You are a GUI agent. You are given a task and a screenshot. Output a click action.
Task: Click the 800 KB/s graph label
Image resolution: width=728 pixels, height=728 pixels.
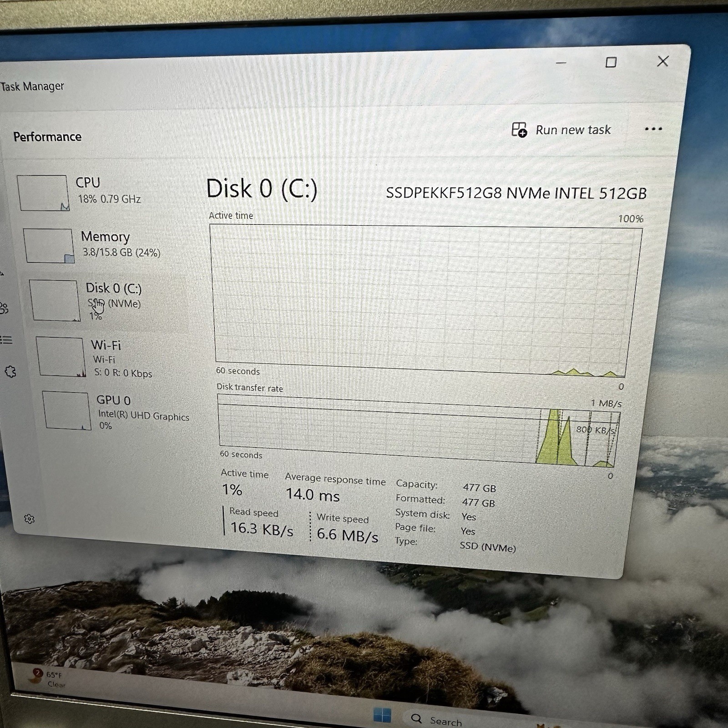(596, 430)
